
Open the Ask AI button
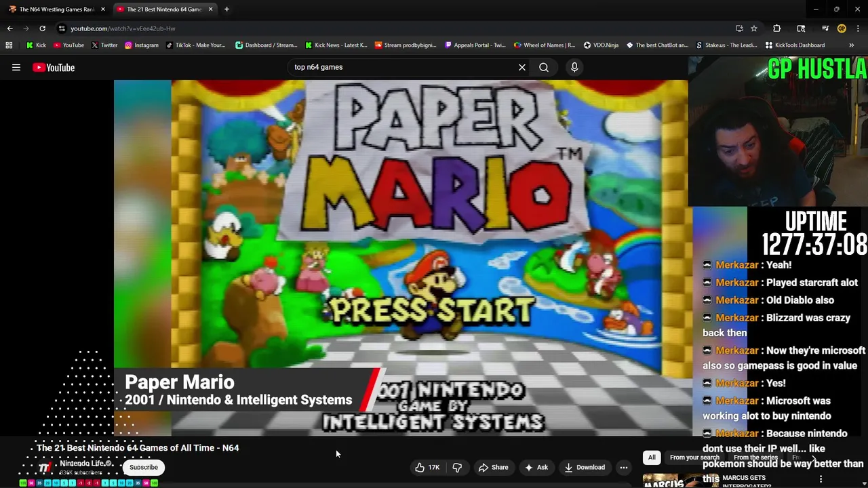[x=536, y=467]
